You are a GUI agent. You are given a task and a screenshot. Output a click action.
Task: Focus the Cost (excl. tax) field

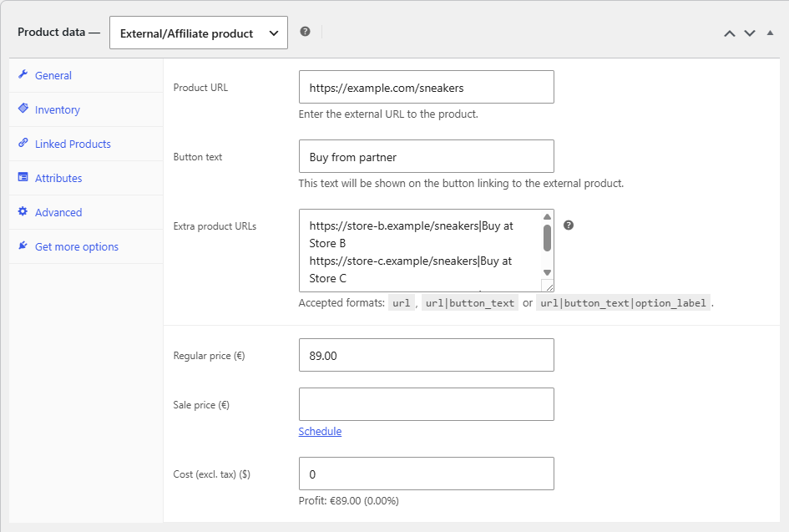click(426, 474)
